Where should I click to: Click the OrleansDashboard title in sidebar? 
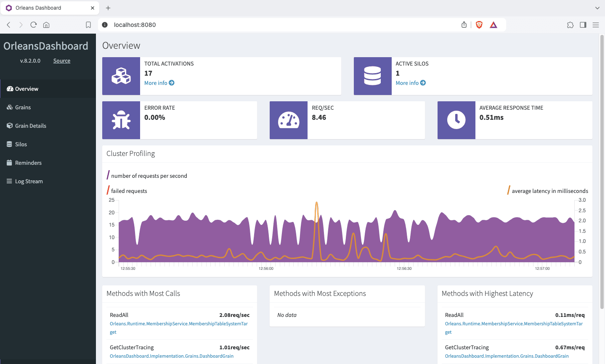[46, 46]
